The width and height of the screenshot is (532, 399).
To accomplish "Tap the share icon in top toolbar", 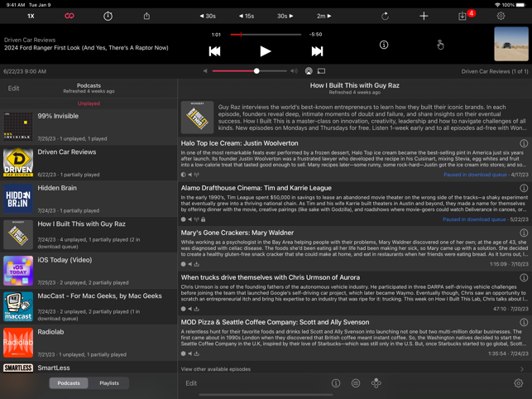I will (x=146, y=16).
